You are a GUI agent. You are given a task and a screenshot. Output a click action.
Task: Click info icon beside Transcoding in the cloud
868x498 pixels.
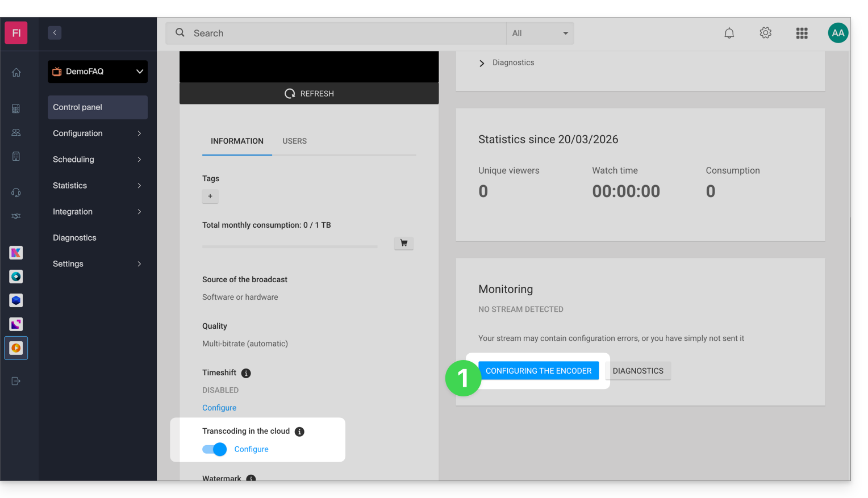click(299, 432)
